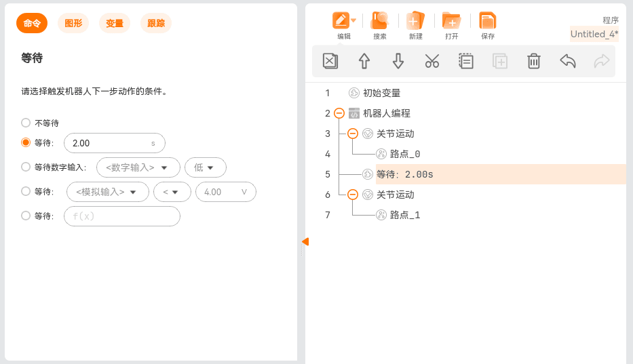633x364 pixels.
Task: Open the <模拟输入> dropdown
Action: click(107, 192)
